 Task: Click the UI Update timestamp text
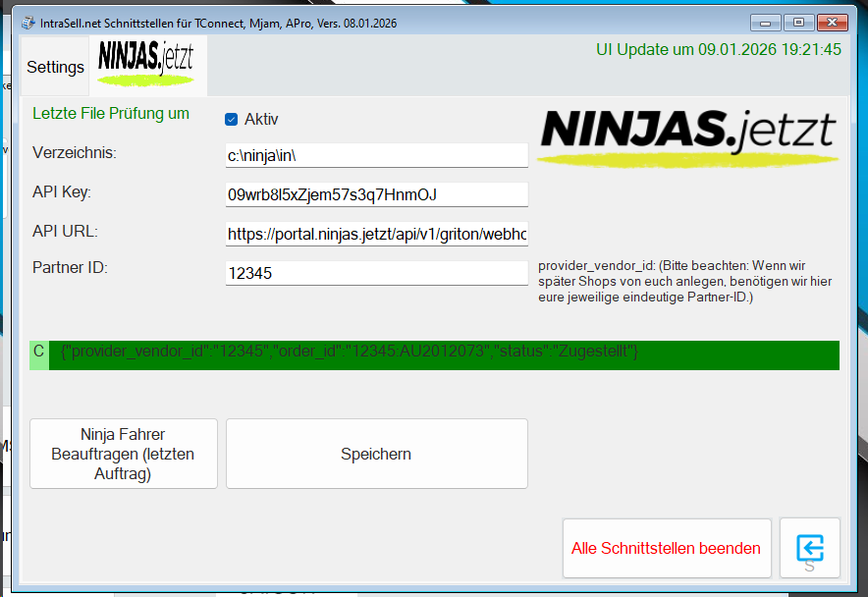[x=718, y=50]
